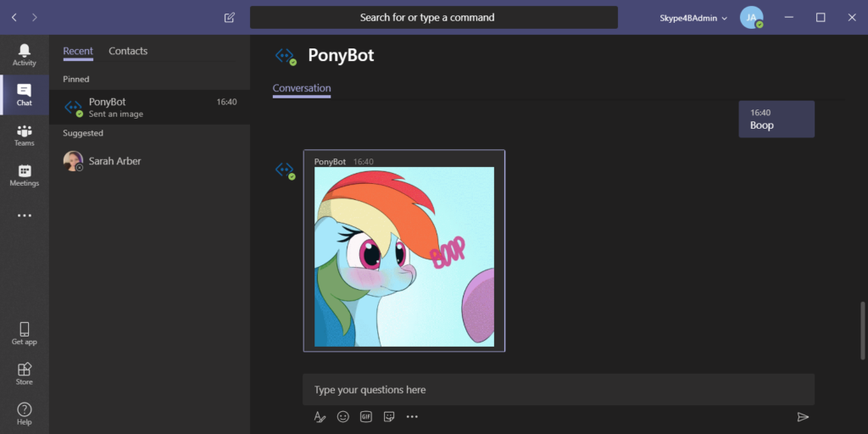Go forward with the right arrow
This screenshot has width=868, height=434.
click(x=34, y=18)
